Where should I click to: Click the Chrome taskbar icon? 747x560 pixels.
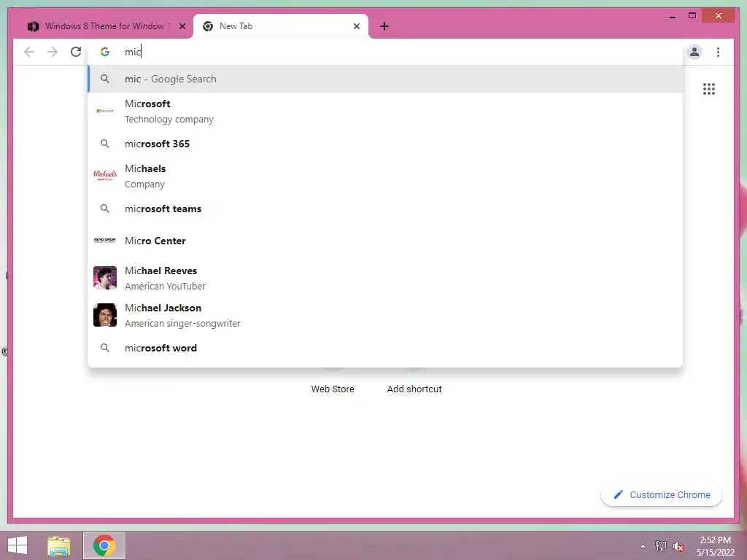pyautogui.click(x=104, y=545)
